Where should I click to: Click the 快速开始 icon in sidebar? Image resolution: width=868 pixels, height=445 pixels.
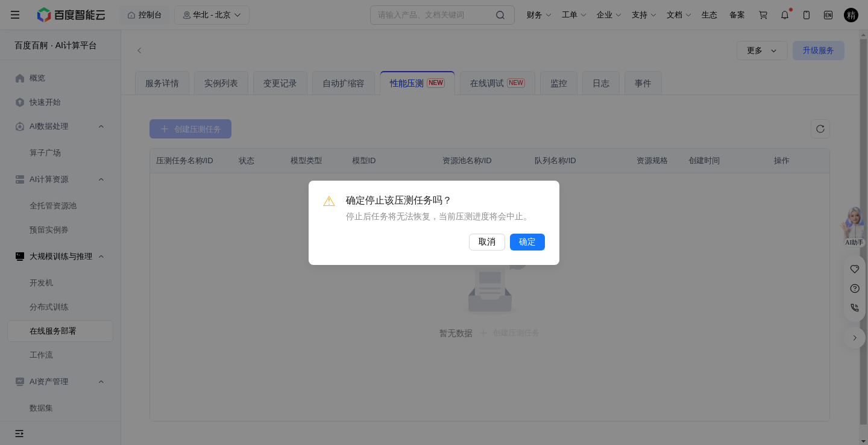[x=20, y=102]
